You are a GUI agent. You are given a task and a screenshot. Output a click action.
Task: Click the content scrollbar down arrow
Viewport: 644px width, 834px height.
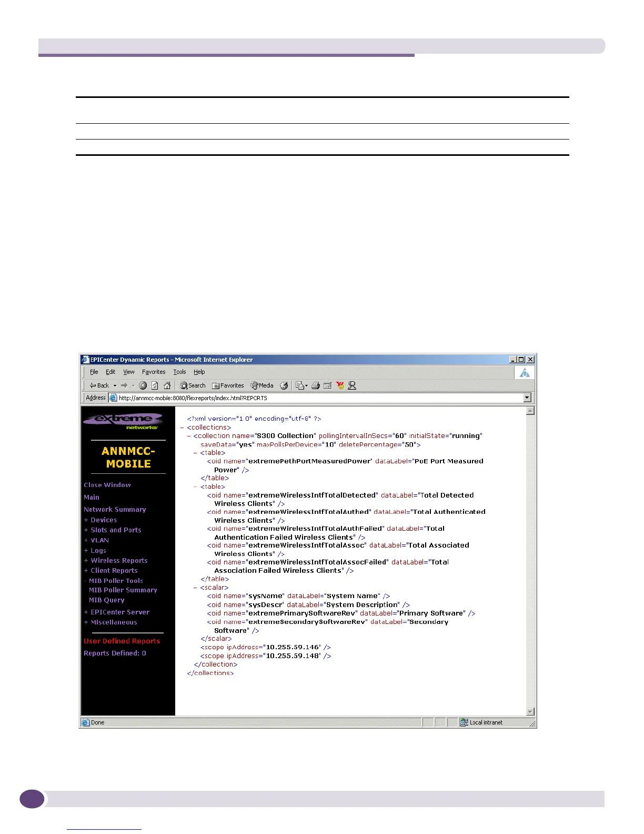point(530,711)
